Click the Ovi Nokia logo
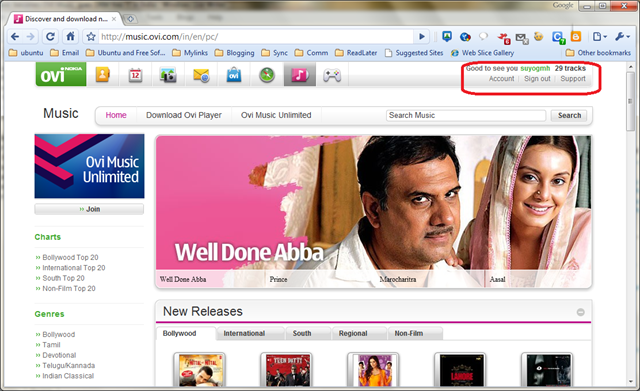640x391 pixels. (61, 74)
